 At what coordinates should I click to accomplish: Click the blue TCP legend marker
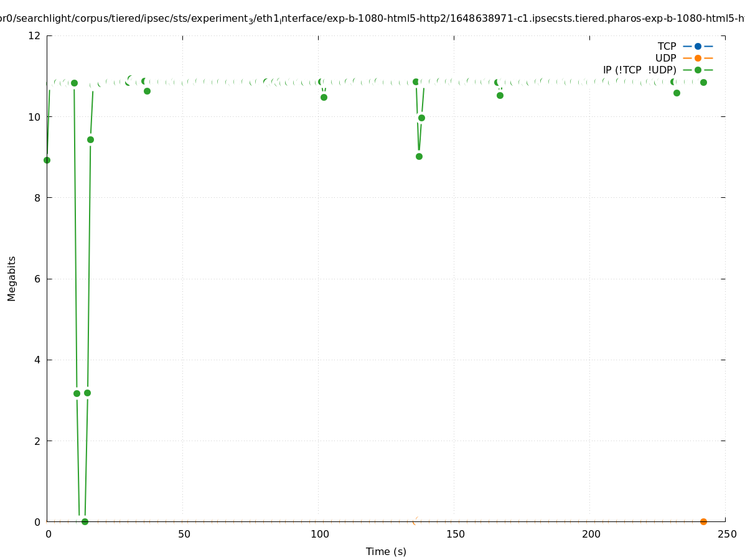click(x=698, y=46)
